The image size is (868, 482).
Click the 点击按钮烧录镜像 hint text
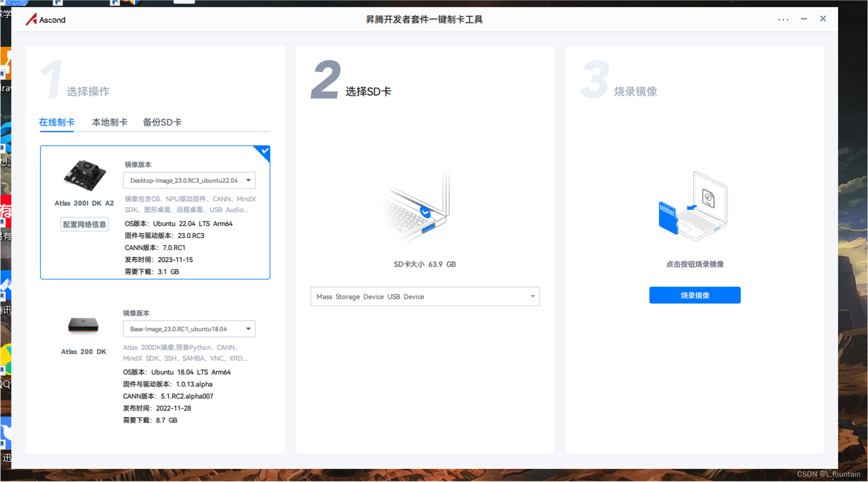695,264
